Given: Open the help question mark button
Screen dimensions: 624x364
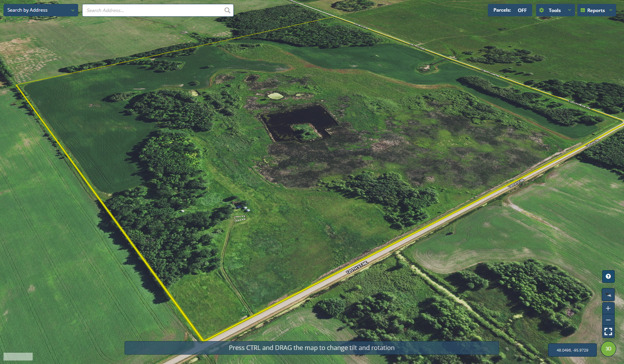Looking at the screenshot, I should coord(608,276).
